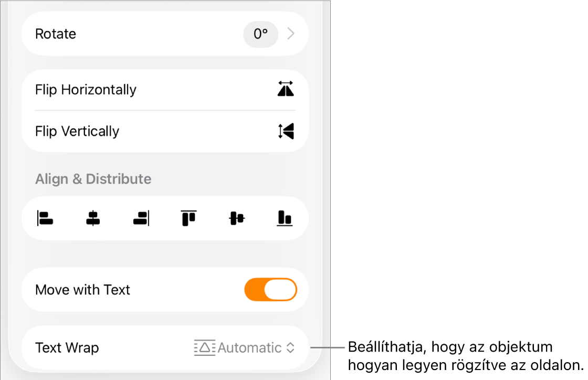The width and height of the screenshot is (588, 380).
Task: Click the Align & Distribute heading
Action: (93, 179)
